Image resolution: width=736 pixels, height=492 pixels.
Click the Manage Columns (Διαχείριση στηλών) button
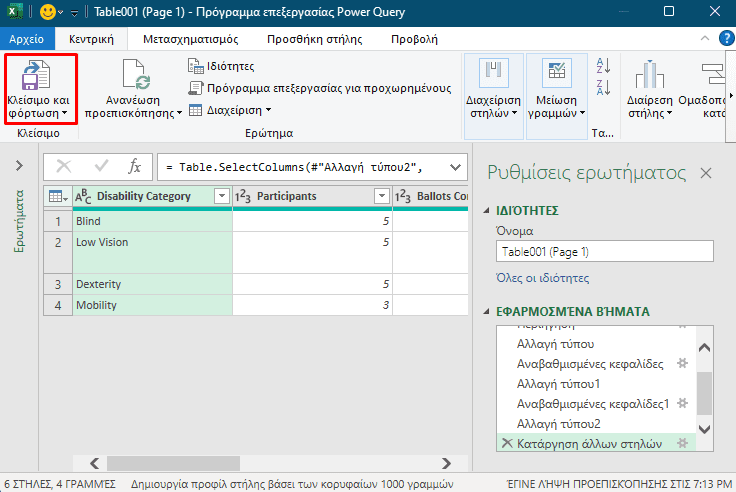493,96
